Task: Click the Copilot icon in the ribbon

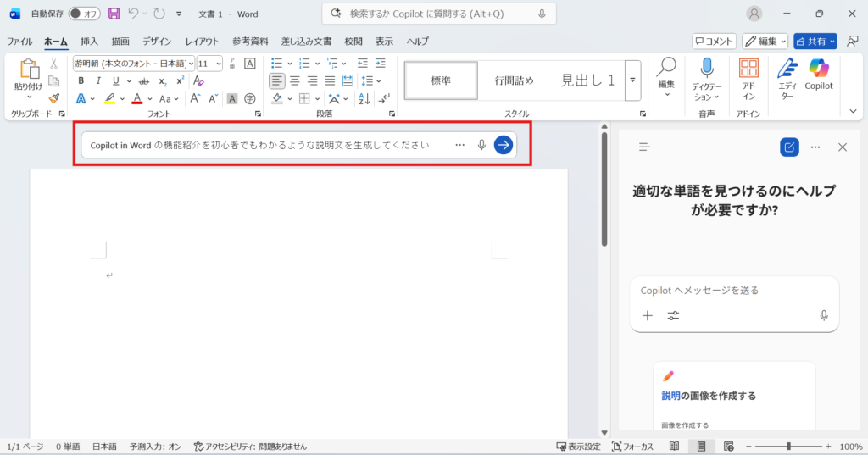Action: tap(818, 71)
